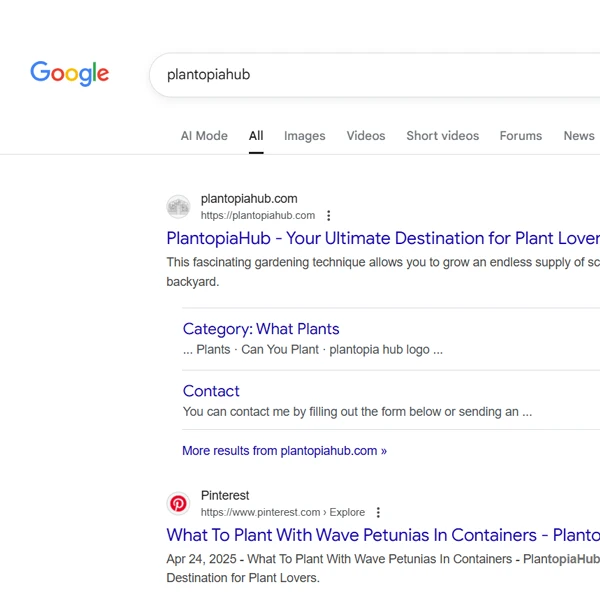
Task: Click inside the search box containing plantopiahub
Action: [380, 75]
